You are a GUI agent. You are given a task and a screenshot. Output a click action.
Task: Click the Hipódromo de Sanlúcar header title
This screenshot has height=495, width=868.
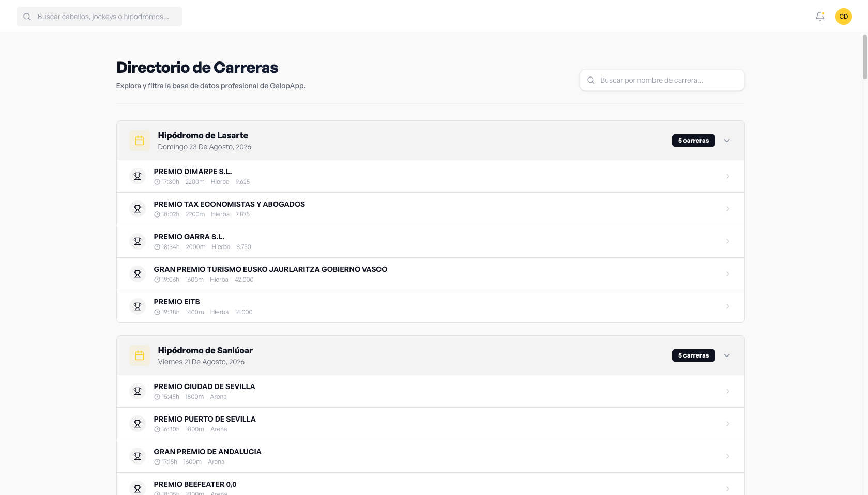coord(205,350)
